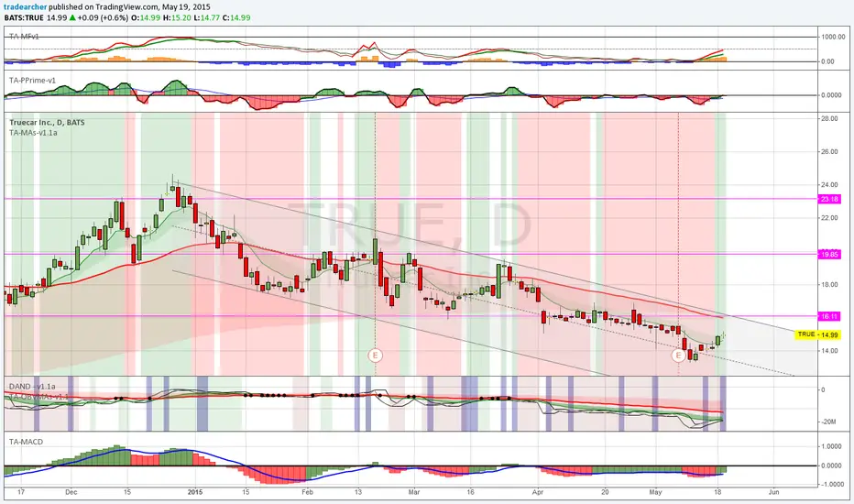
Task: Click the 18.00 price axis label
Action: pos(829,284)
